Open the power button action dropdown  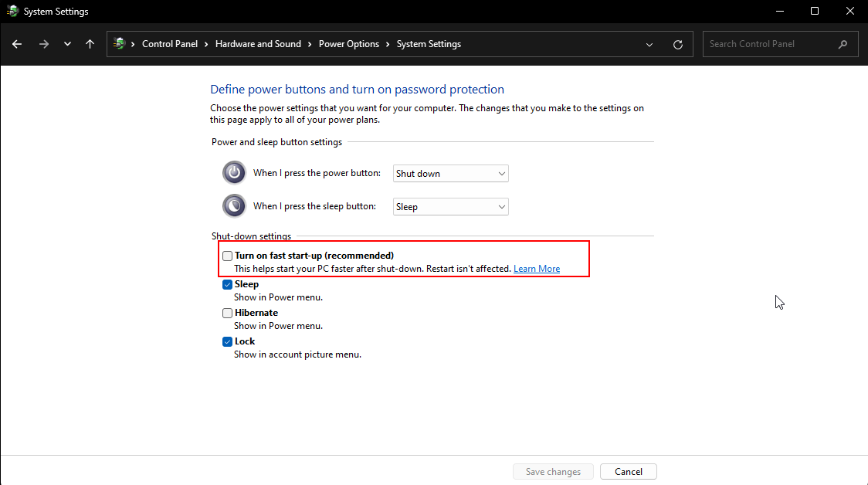click(x=450, y=173)
